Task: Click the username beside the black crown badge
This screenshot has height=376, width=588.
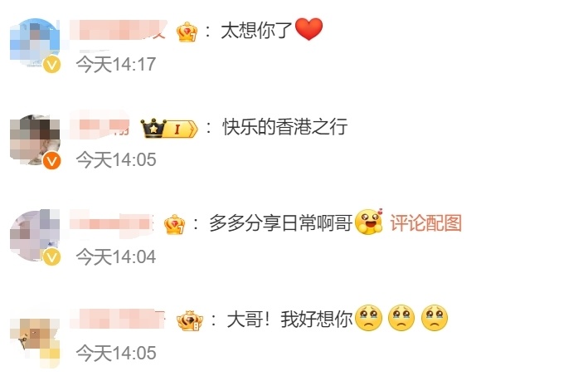Action: (x=100, y=125)
